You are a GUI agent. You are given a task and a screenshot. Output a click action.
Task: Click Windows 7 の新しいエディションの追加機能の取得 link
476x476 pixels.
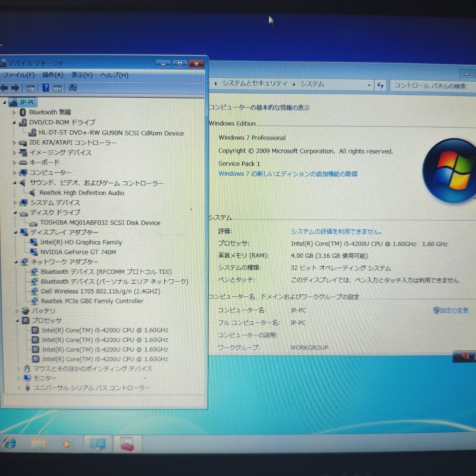tap(288, 174)
